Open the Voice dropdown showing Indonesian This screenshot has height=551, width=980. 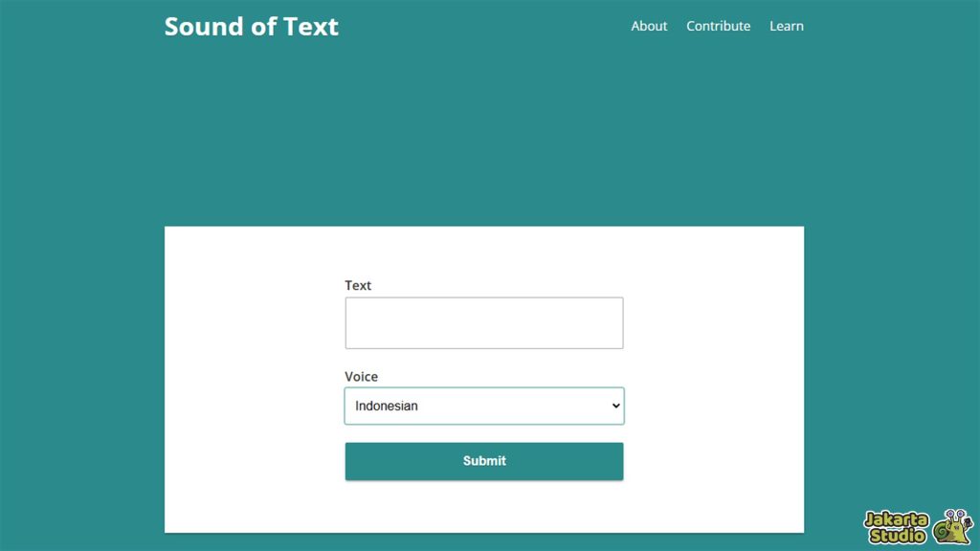[483, 406]
